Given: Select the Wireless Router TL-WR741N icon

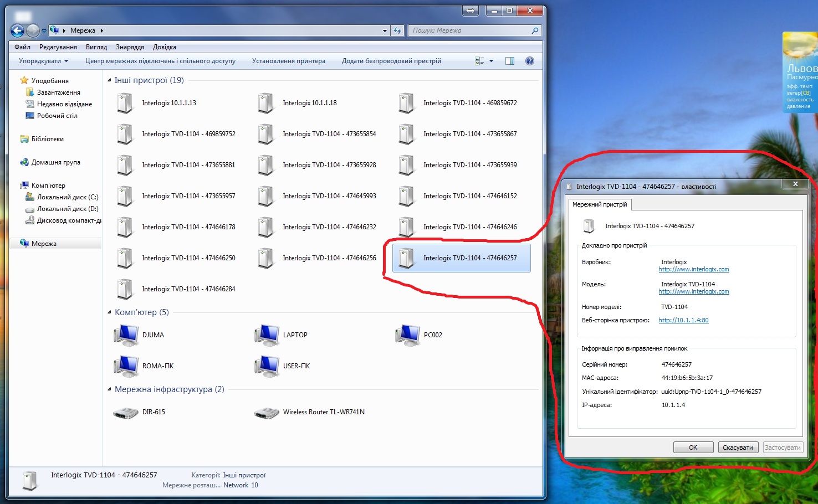Looking at the screenshot, I should pyautogui.click(x=267, y=413).
